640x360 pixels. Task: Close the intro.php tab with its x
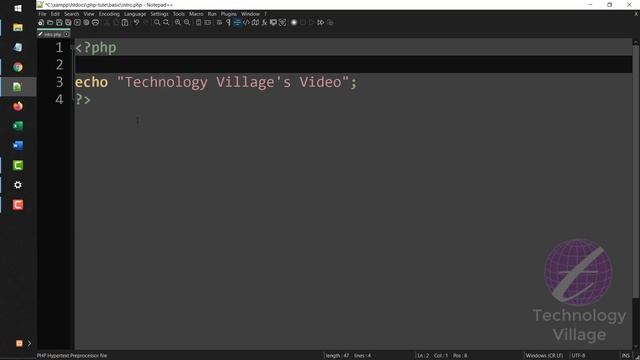67,34
